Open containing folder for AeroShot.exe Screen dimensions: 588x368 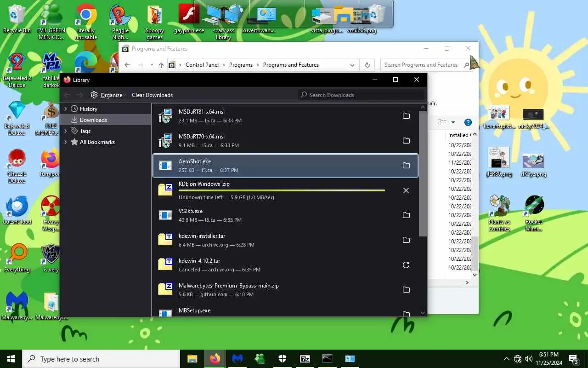[x=406, y=166]
